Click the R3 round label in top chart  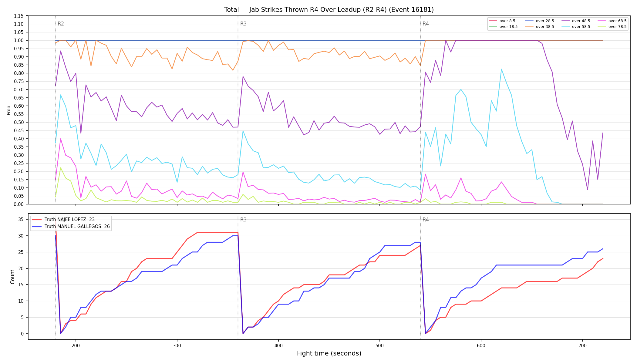(243, 24)
